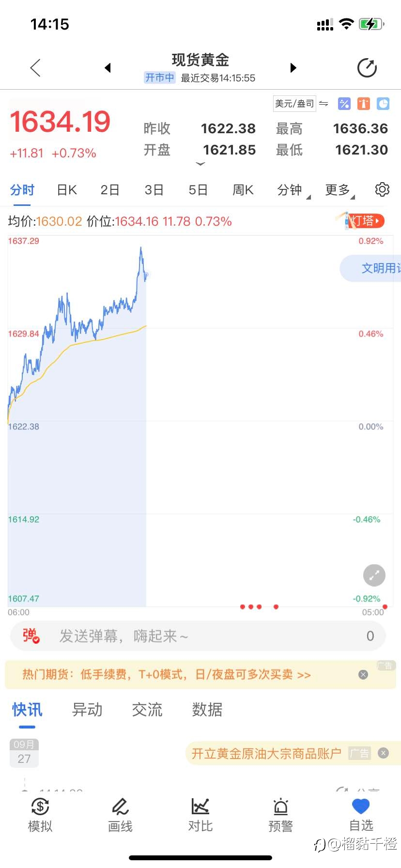Screen dimensions: 401x868
Task: Open 模拟 simulated trading
Action: [40, 815]
